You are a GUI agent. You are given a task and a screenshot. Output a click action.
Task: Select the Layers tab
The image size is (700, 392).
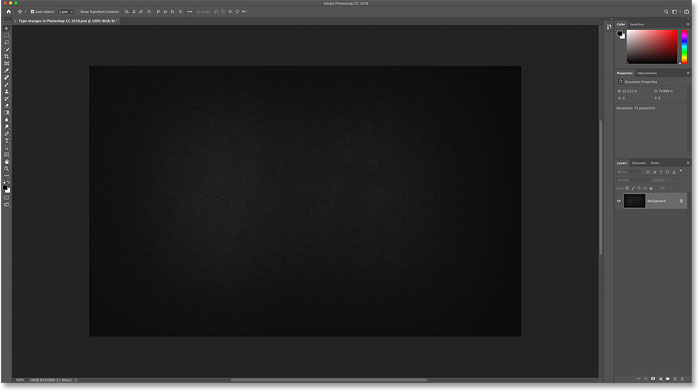(622, 163)
